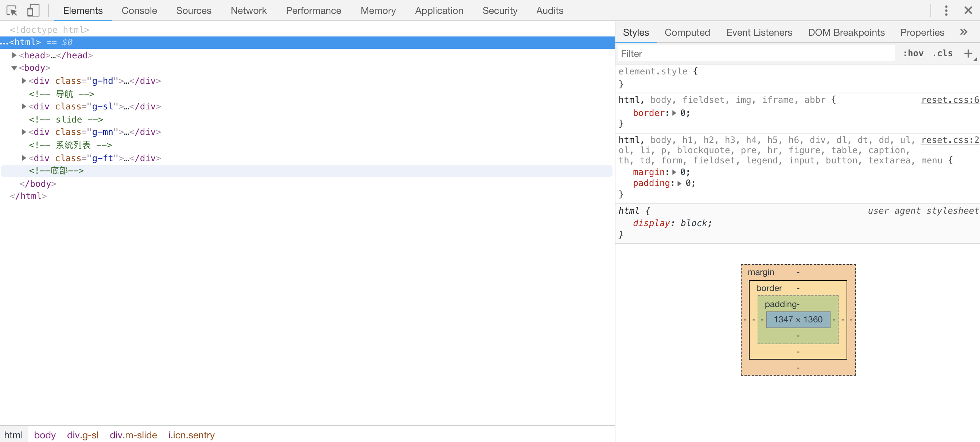Select the slide comment node

(x=66, y=120)
